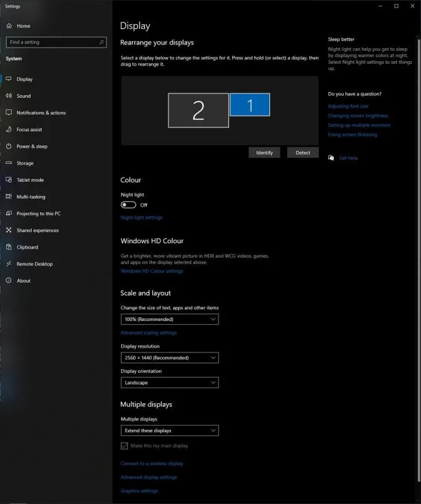Select display 2 in arrangement
The image size is (421, 504).
tap(199, 110)
